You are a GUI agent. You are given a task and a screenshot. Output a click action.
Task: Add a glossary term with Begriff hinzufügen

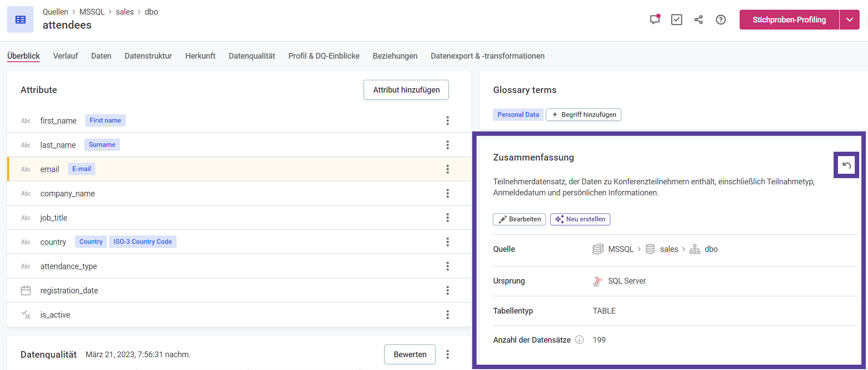583,115
